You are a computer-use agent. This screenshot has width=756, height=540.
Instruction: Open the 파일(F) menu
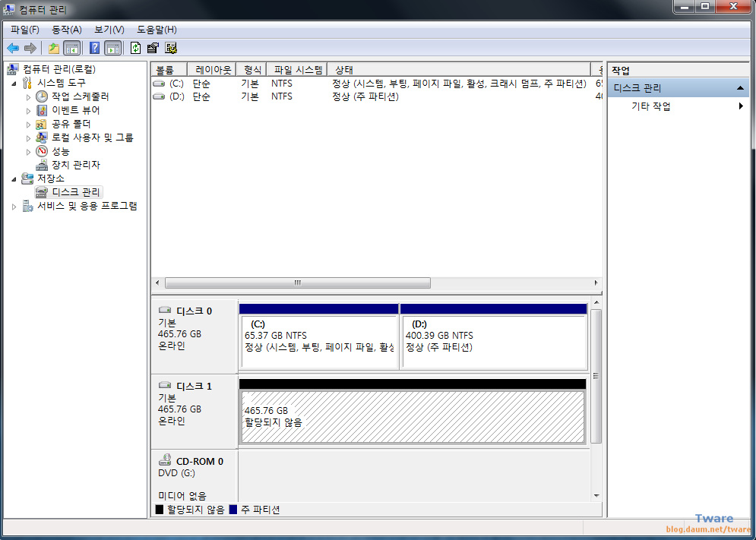pos(24,30)
